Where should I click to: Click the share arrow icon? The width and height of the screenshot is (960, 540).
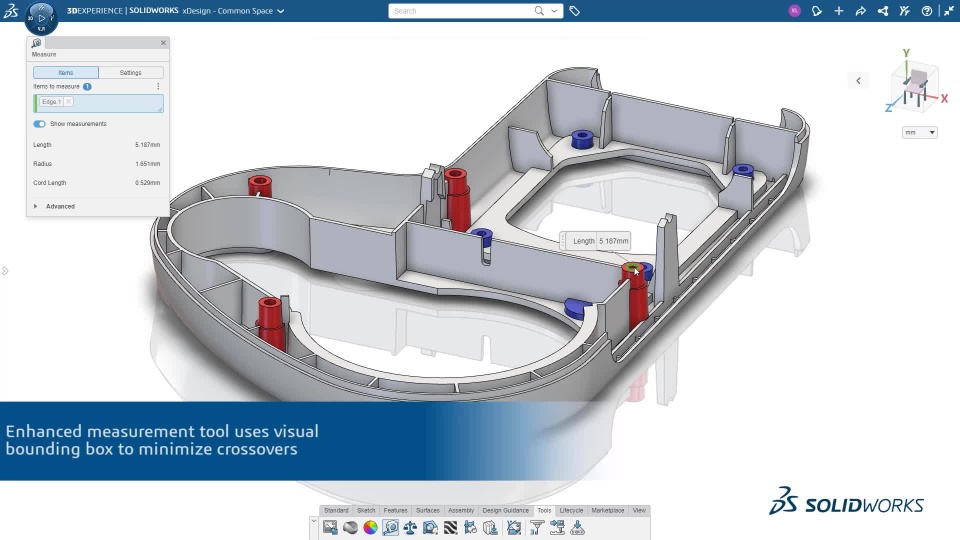click(861, 11)
